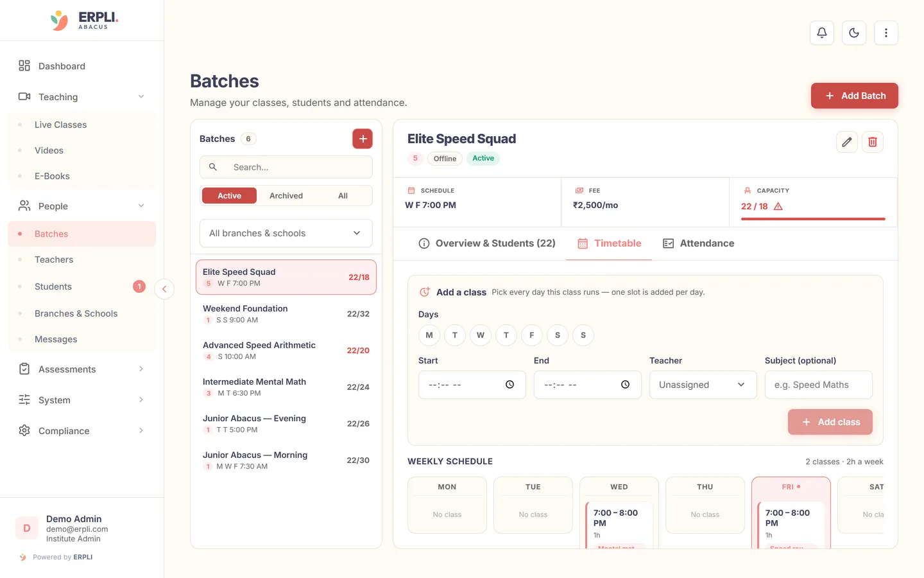Screen dimensions: 924x578
Task: Click the Students notification badge
Action: [139, 286]
